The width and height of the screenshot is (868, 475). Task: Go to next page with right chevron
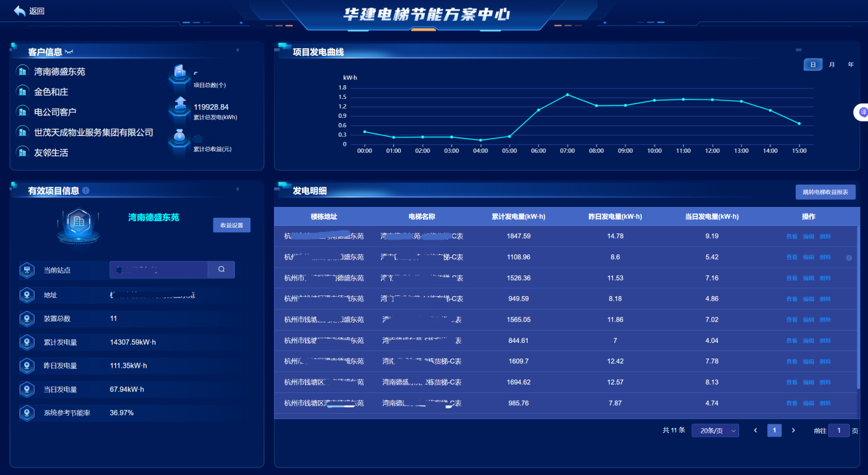pos(793,430)
